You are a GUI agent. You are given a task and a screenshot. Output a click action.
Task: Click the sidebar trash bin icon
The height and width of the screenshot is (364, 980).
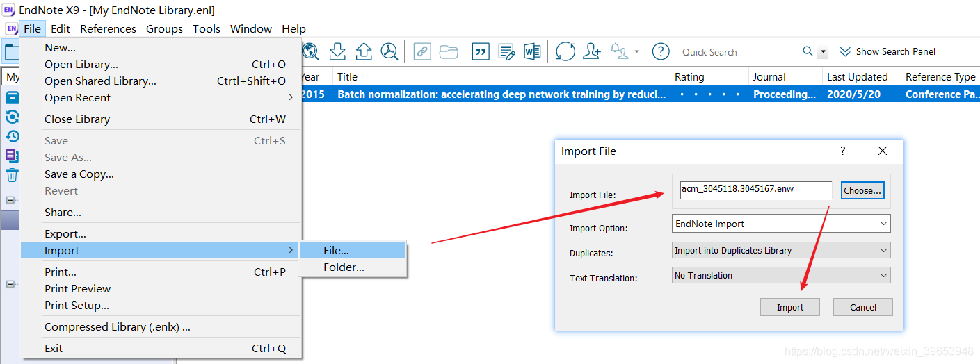click(x=12, y=175)
